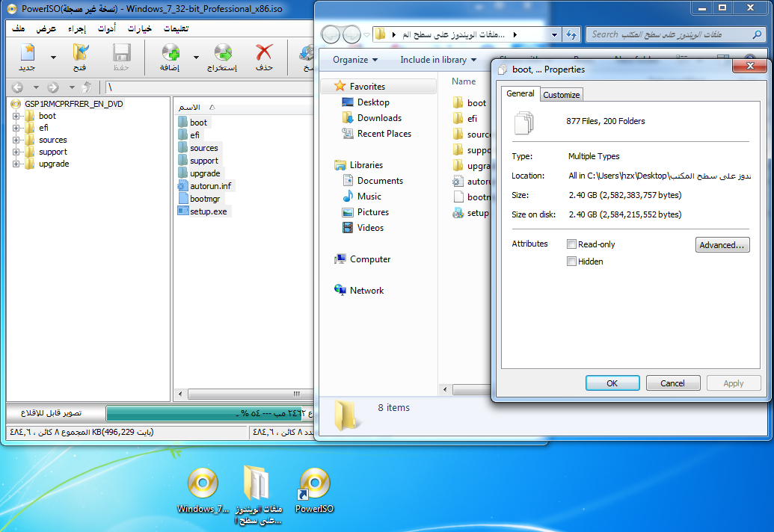This screenshot has height=532, width=774.
Task: Click Cancel in the Properties dialog
Action: pyautogui.click(x=672, y=383)
